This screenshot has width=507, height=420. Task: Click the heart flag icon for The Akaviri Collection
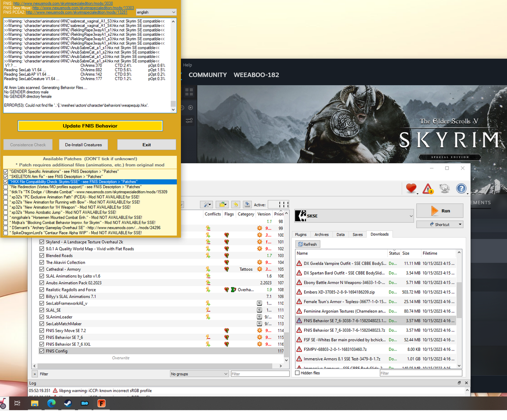pos(226,262)
